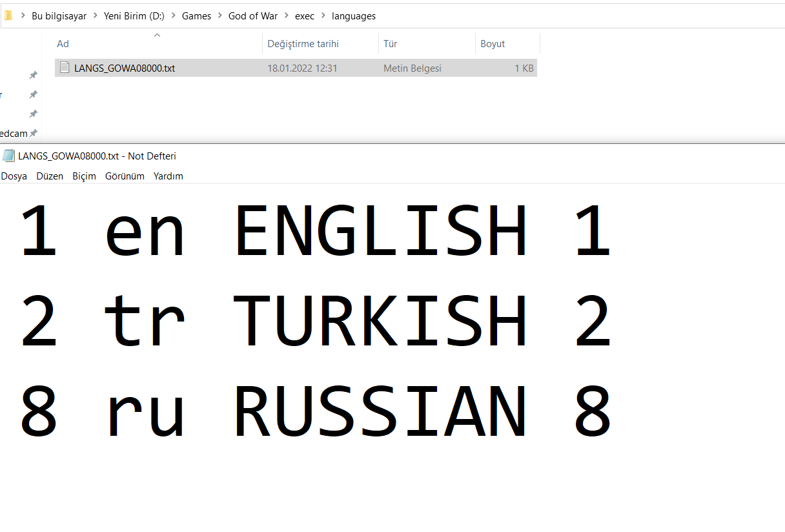The image size is (785, 532).
Task: Click the Notepad title LANGS_GOWA08000.txt - Not Defteri
Action: (x=97, y=156)
